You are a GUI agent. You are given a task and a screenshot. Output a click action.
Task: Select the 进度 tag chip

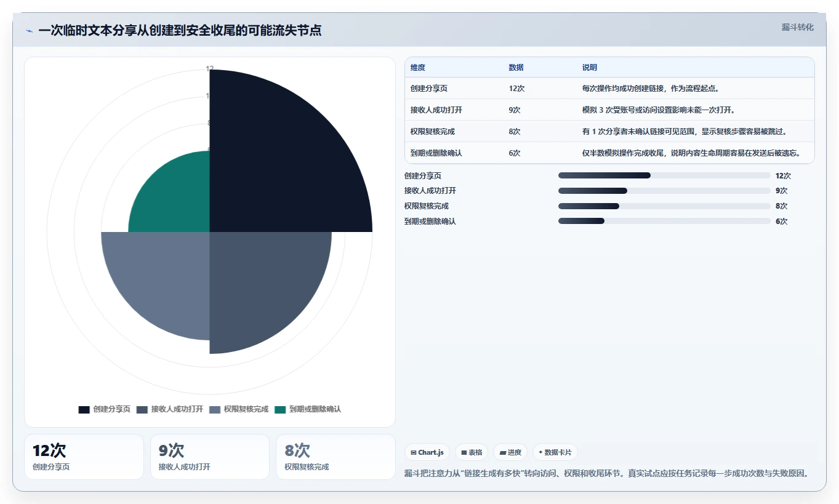[x=510, y=452]
